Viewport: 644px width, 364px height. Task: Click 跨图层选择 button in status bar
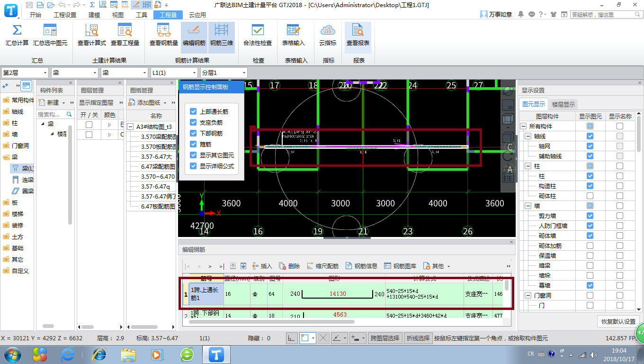(x=385, y=338)
